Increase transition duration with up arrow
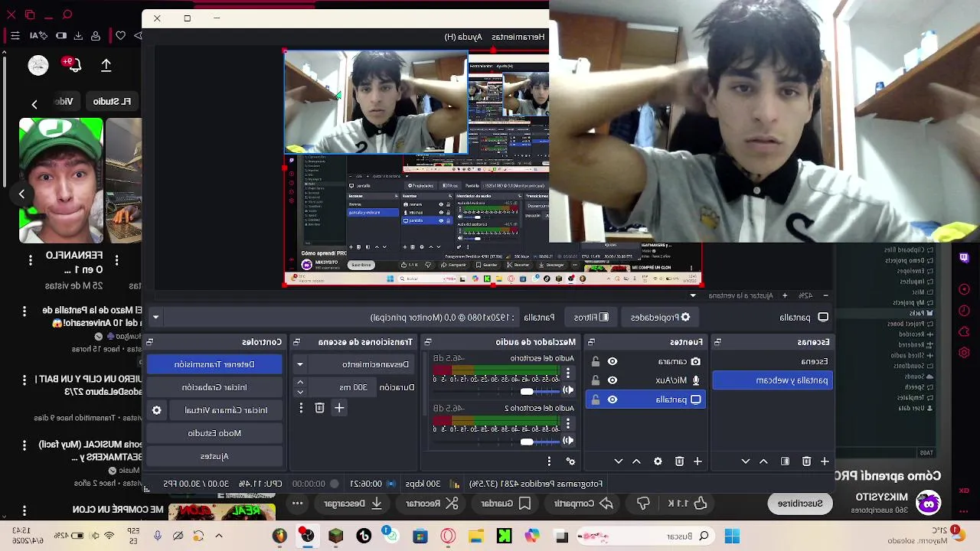The height and width of the screenshot is (551, 980). point(300,383)
